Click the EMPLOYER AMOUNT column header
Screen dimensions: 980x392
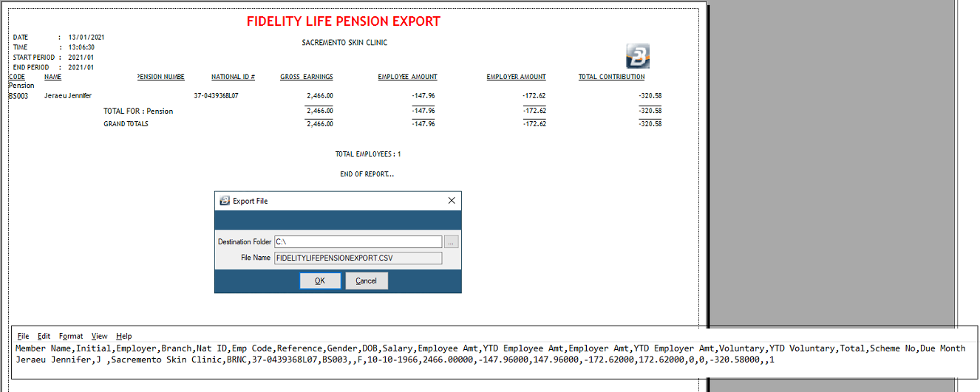(516, 77)
